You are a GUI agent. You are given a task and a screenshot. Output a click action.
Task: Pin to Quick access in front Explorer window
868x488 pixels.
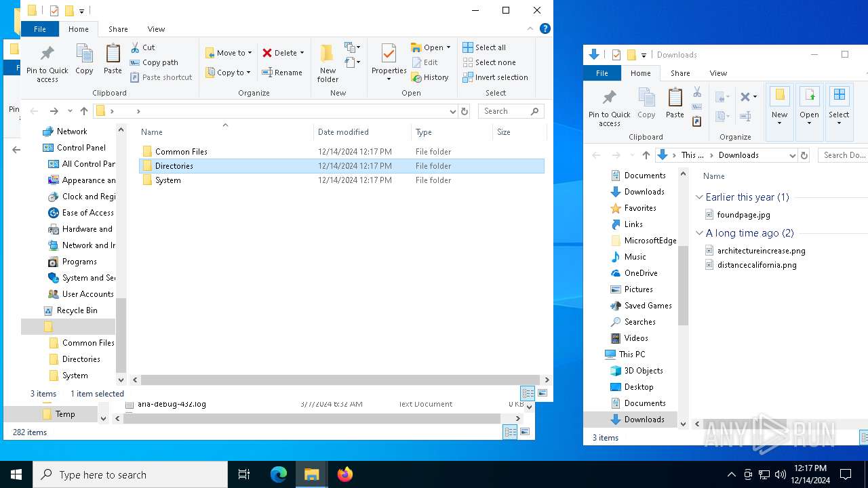47,64
